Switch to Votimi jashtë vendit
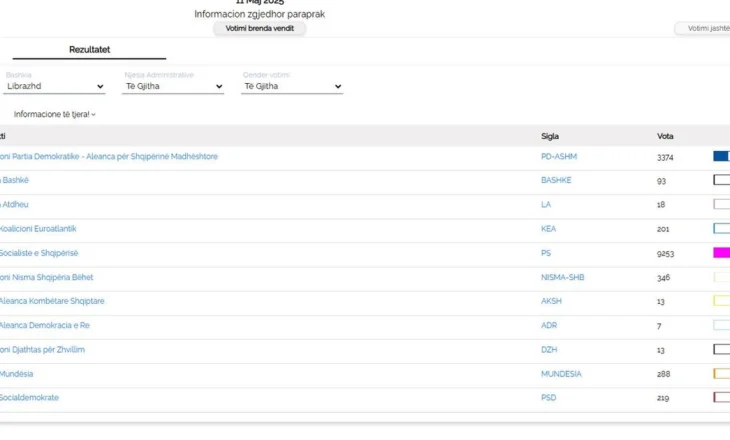 pos(703,28)
